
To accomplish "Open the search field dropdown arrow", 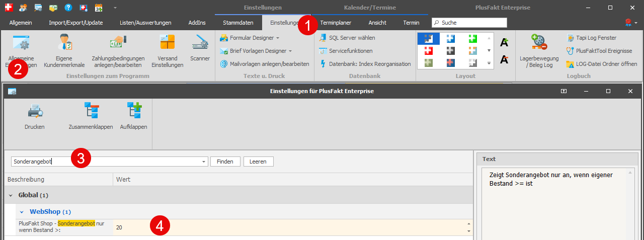I will click(204, 162).
